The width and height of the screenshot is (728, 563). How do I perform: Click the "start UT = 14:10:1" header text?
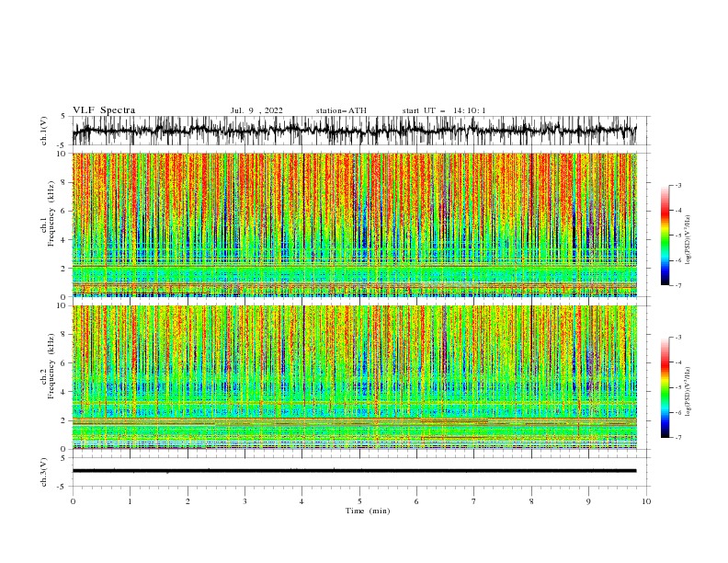pyautogui.click(x=444, y=110)
